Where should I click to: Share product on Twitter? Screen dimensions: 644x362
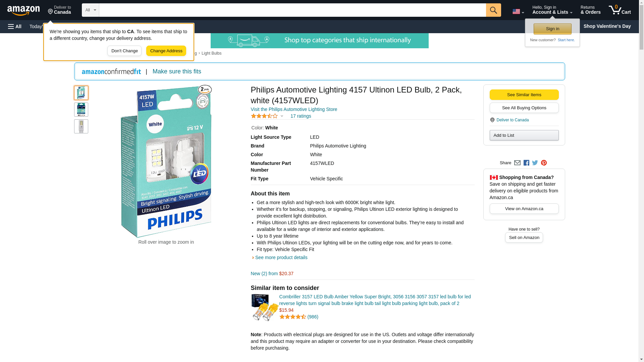(x=535, y=163)
